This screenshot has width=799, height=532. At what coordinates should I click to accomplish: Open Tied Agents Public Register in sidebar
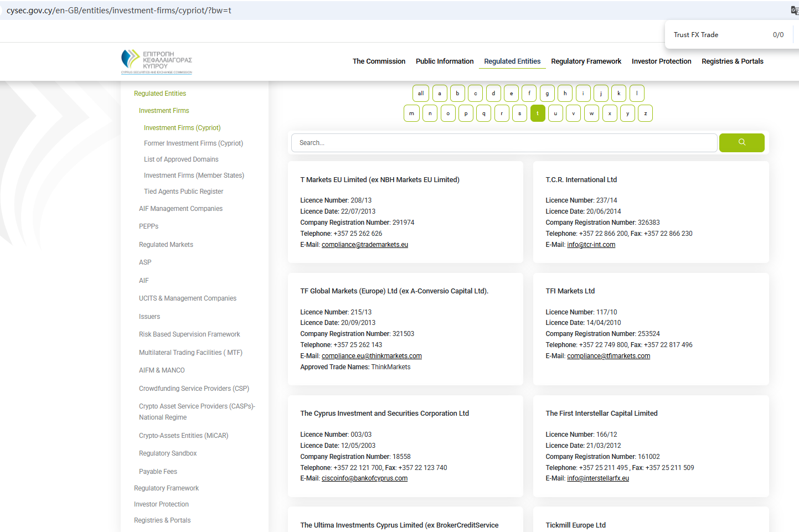(183, 192)
